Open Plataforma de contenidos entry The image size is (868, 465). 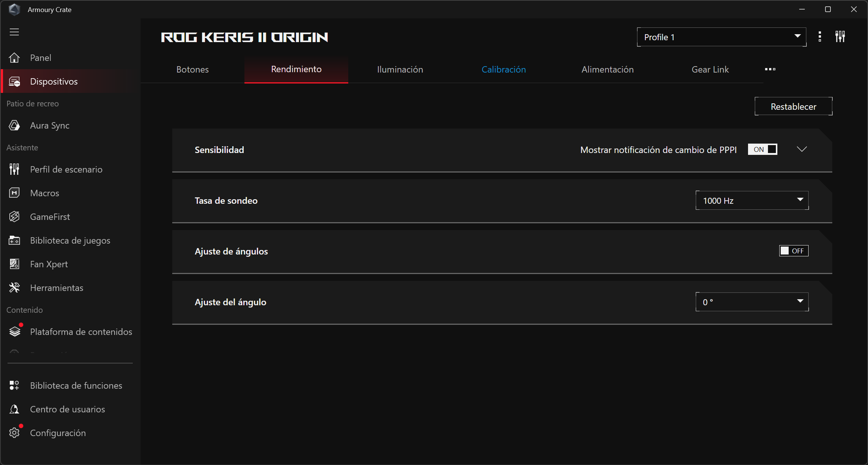(71, 331)
